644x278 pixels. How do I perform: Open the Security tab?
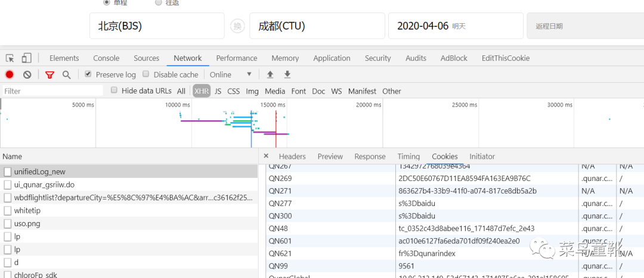(378, 58)
